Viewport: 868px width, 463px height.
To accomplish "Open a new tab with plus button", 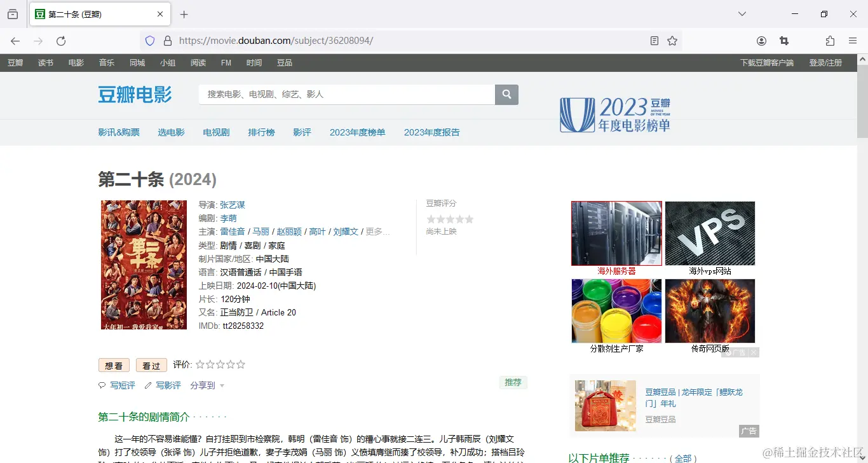I will tap(184, 14).
